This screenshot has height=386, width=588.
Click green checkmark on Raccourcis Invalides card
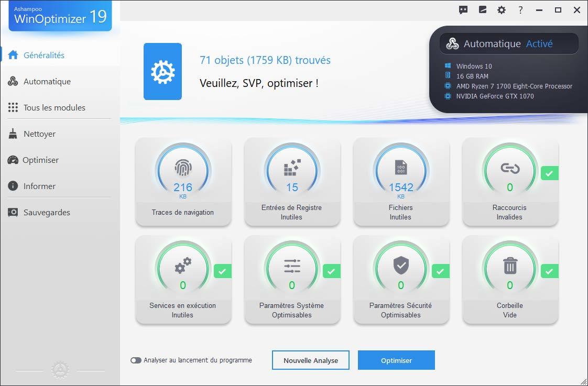click(x=549, y=173)
